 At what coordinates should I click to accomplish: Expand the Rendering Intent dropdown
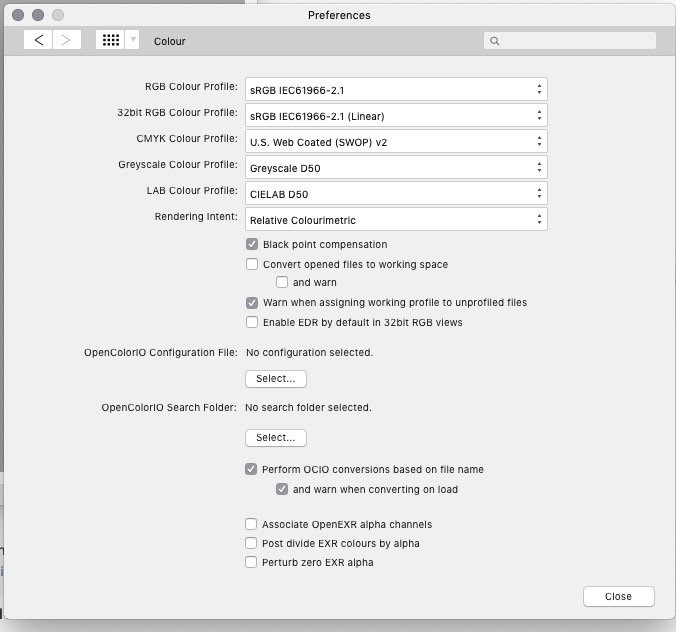pos(396,219)
